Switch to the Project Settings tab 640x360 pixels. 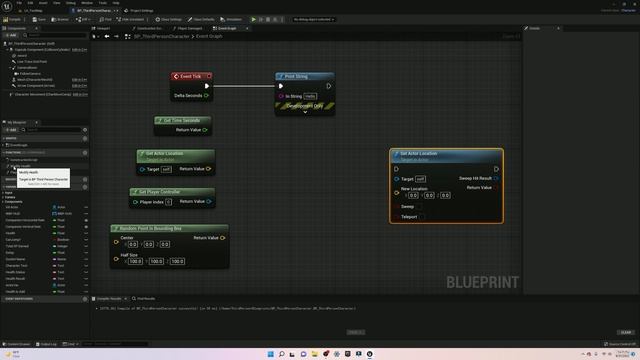139,11
